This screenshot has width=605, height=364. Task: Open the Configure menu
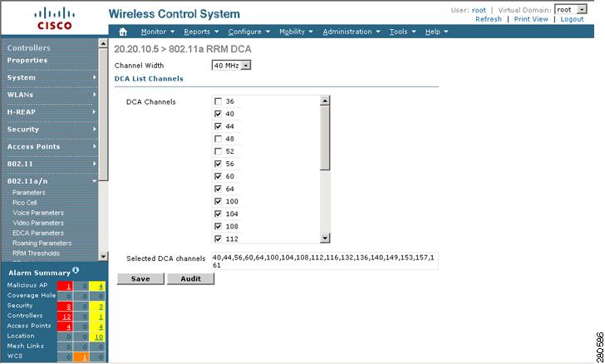tap(248, 32)
